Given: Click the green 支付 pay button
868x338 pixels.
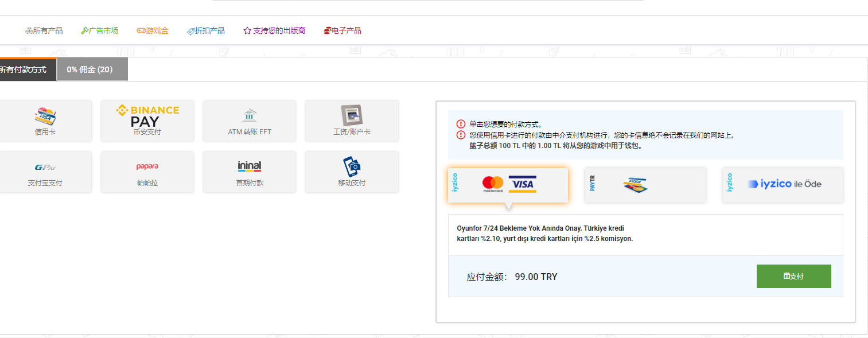Looking at the screenshot, I should (x=793, y=276).
